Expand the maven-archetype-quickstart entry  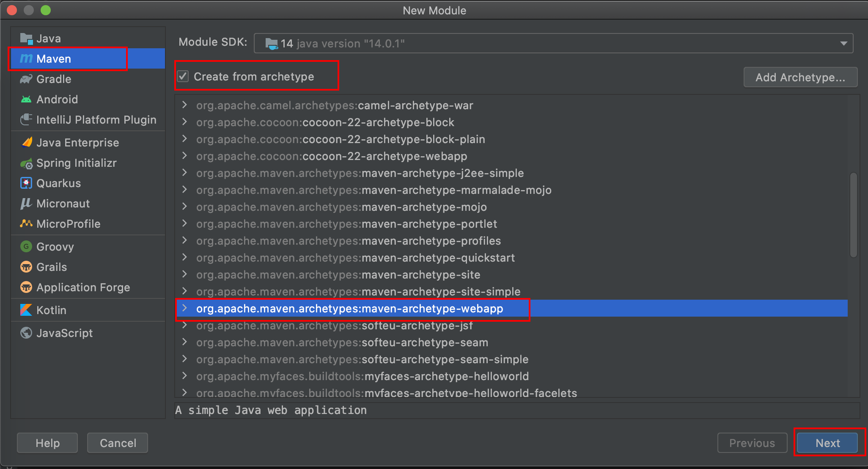(x=184, y=257)
